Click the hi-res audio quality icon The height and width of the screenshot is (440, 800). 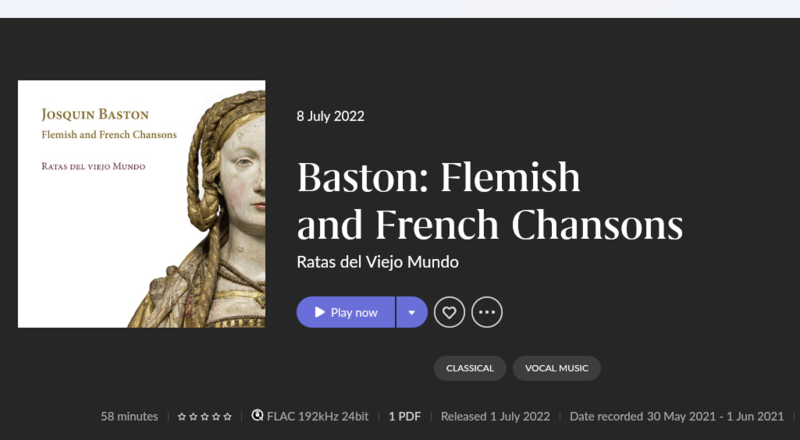tap(258, 416)
